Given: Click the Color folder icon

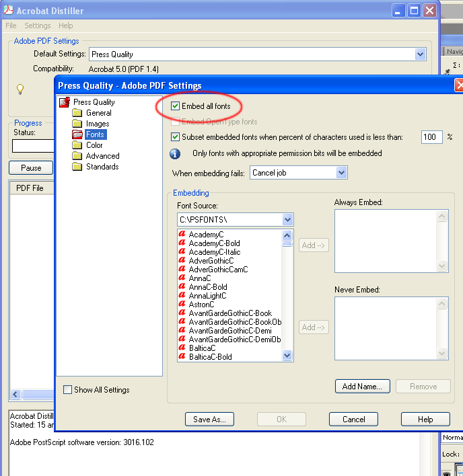Looking at the screenshot, I should tap(77, 145).
